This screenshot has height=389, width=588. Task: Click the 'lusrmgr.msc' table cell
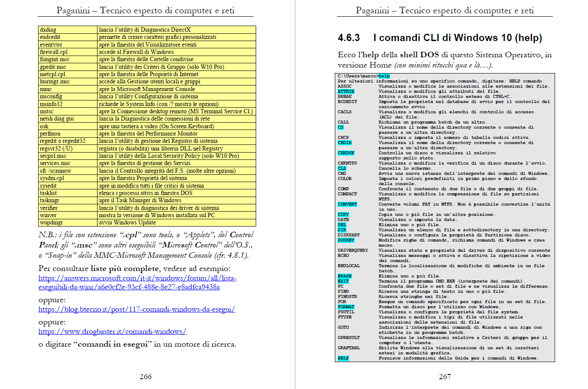pos(68,82)
